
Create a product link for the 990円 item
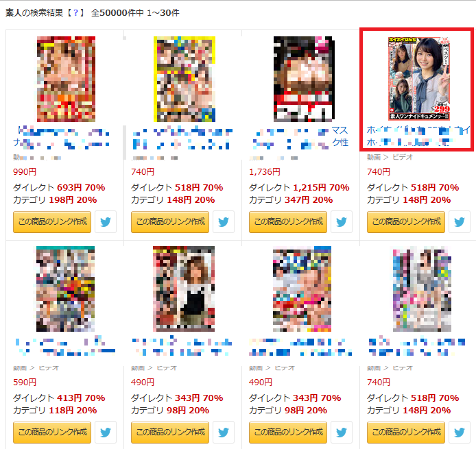coord(52,222)
